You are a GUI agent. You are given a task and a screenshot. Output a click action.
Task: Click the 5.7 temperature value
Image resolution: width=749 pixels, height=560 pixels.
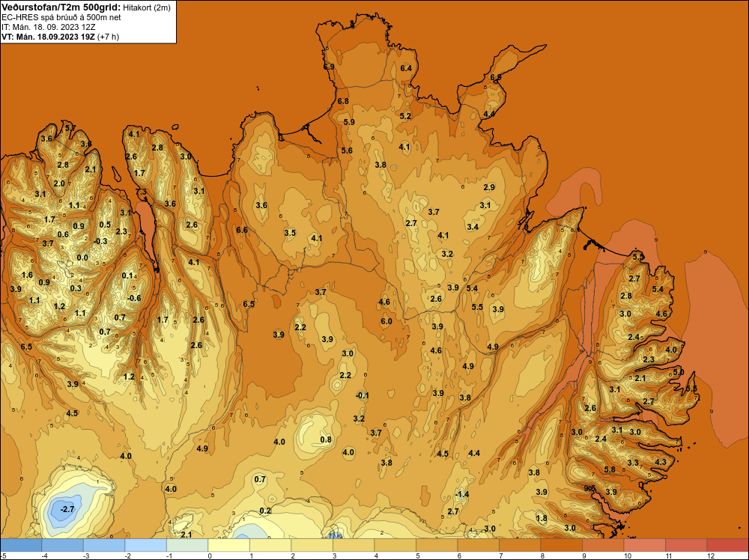pyautogui.click(x=70, y=128)
